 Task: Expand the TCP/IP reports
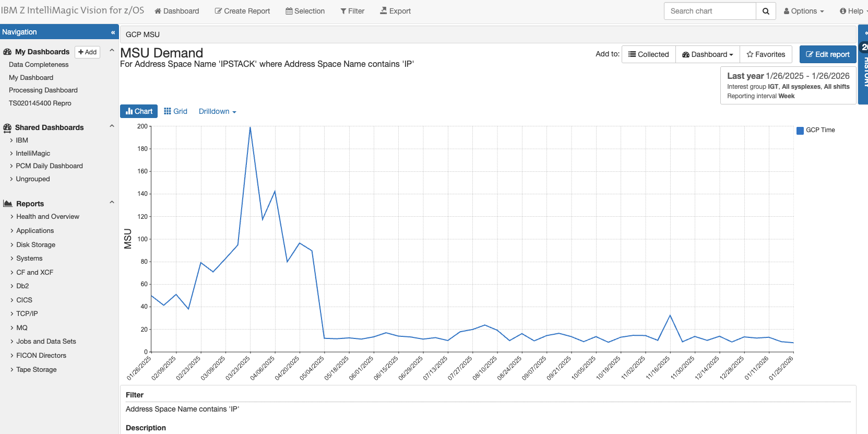point(27,314)
